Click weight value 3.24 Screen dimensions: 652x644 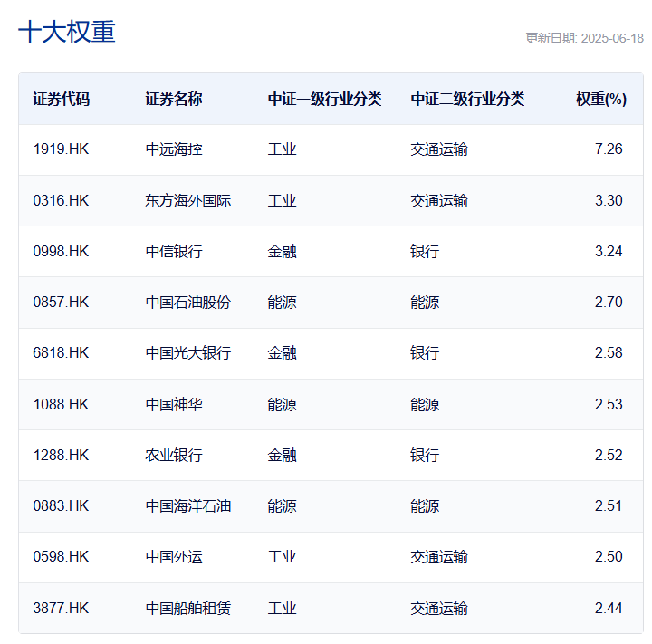(609, 251)
